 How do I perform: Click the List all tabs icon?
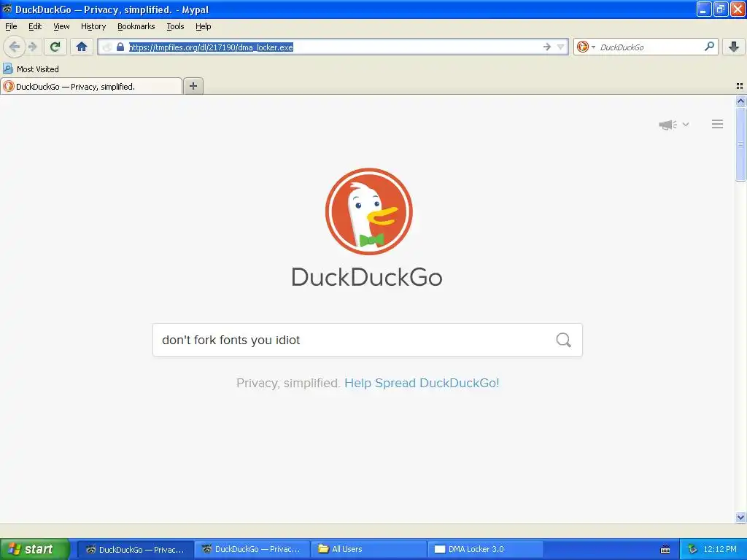coord(740,86)
